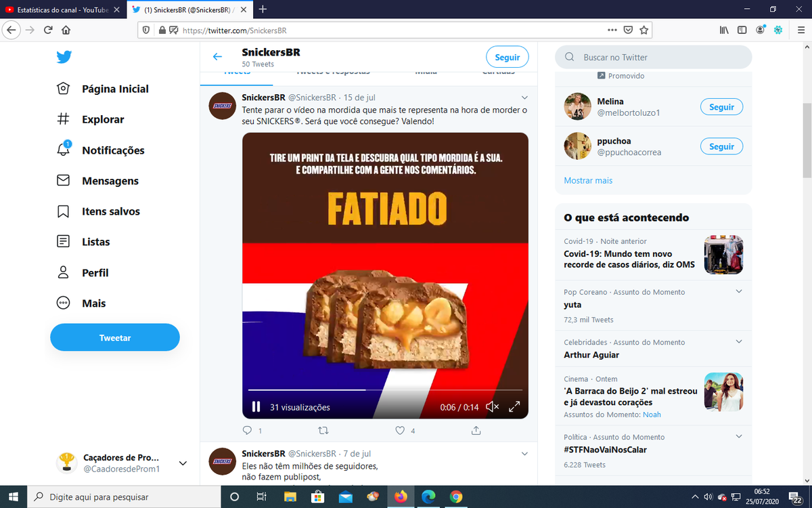Click Mostrar mais link

coord(588,181)
